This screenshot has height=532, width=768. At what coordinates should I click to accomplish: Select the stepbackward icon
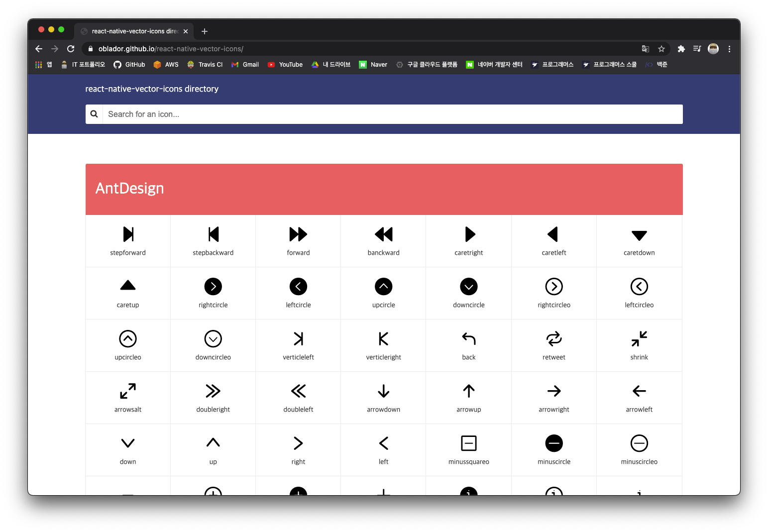point(213,234)
